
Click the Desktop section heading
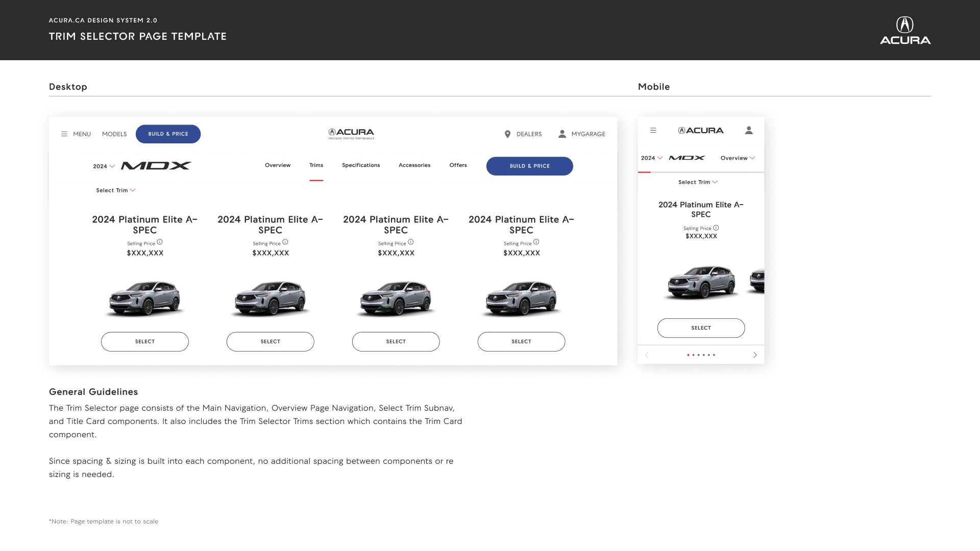(68, 87)
